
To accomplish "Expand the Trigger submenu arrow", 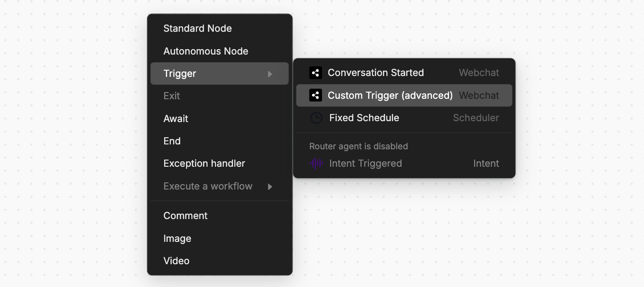I will [x=270, y=74].
